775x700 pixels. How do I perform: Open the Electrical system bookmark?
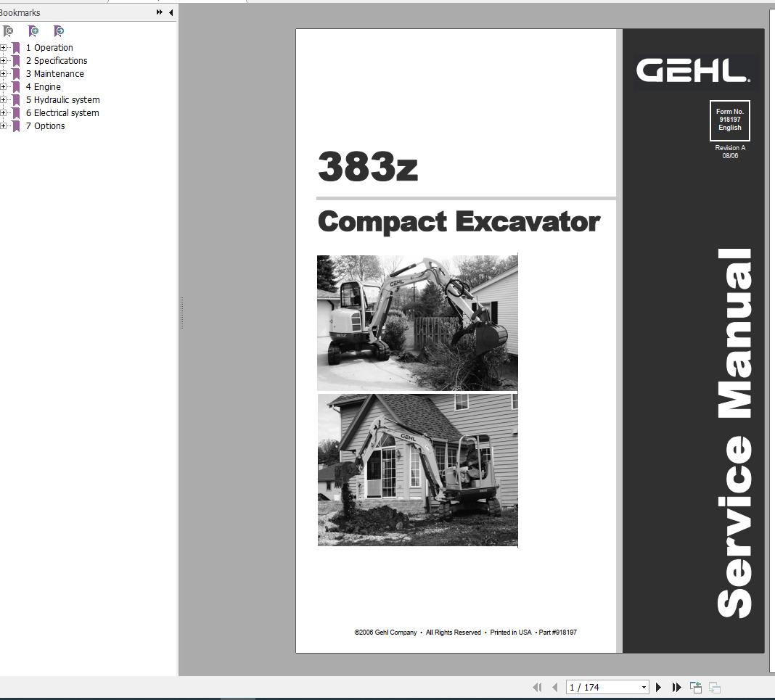point(63,112)
